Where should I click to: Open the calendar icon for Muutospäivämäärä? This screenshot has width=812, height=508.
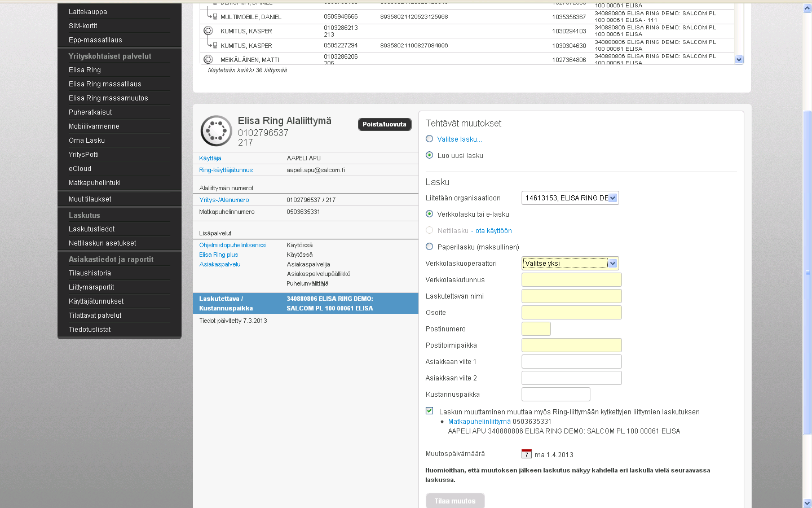click(x=527, y=454)
